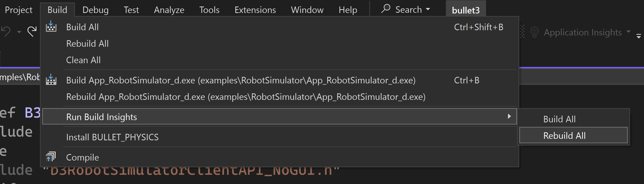Choose Rebuild App_RobotSimulator_d.exe entry
644x184 pixels.
(x=246, y=97)
